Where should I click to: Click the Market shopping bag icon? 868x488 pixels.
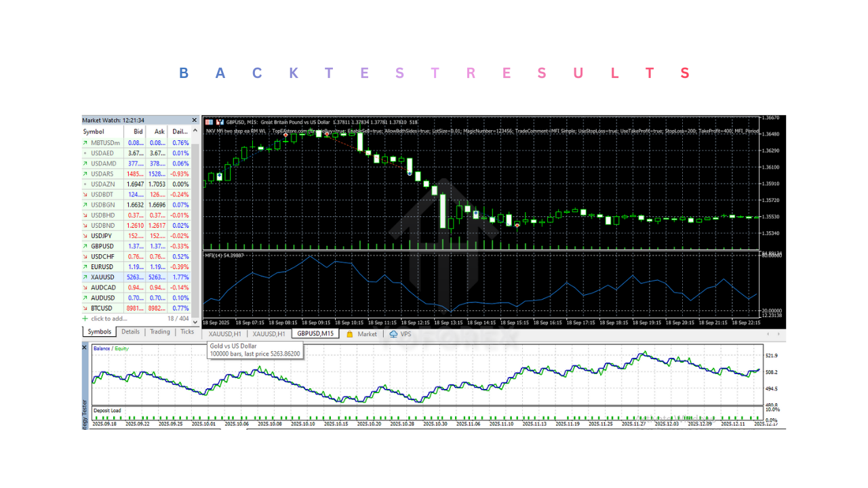[x=350, y=334]
